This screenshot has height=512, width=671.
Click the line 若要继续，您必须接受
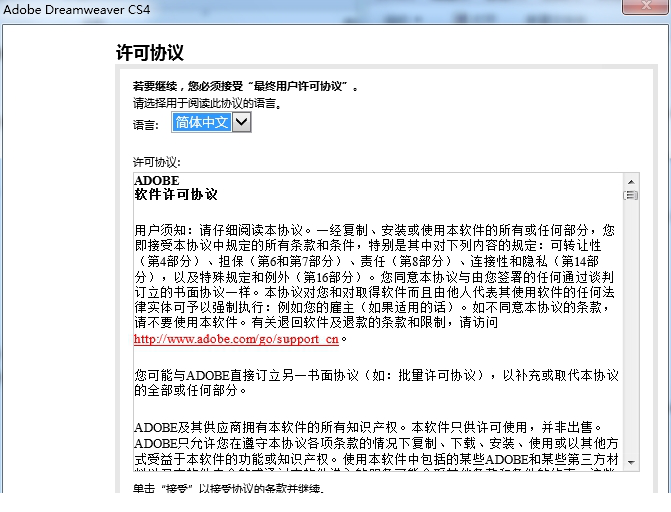click(246, 86)
